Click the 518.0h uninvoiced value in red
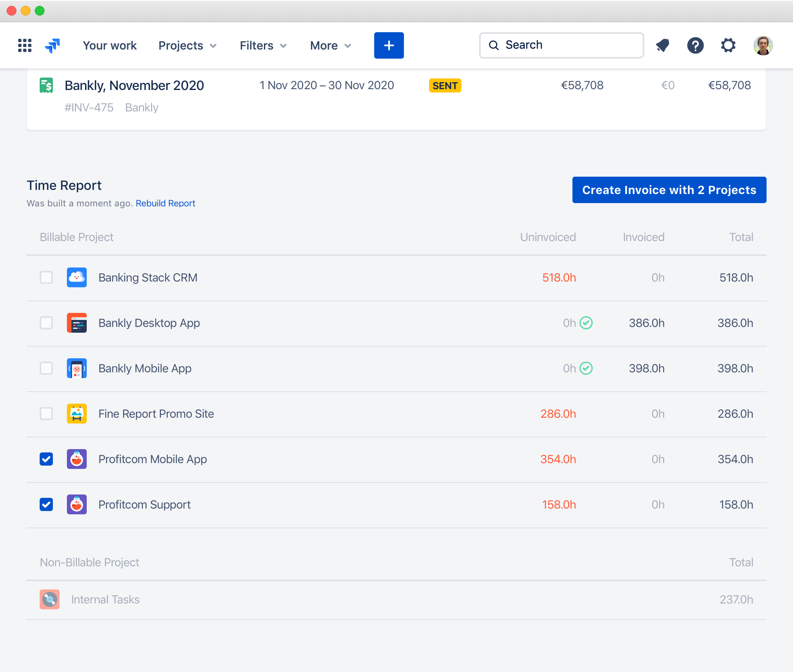Image resolution: width=793 pixels, height=672 pixels. click(x=559, y=277)
